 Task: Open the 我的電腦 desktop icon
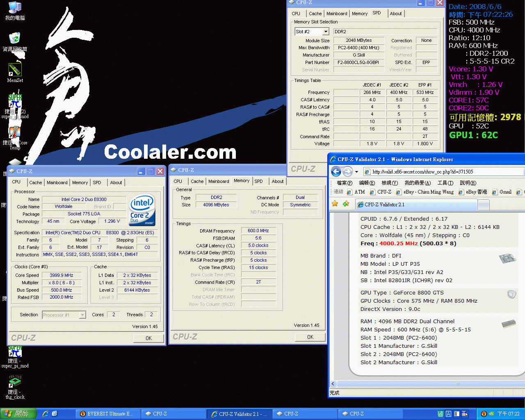point(15,11)
